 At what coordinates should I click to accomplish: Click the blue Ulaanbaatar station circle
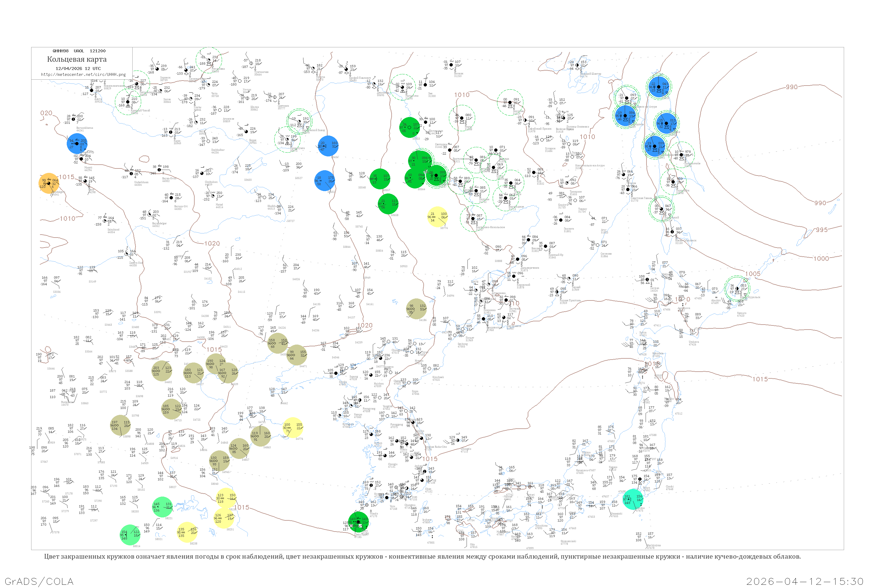(x=77, y=144)
